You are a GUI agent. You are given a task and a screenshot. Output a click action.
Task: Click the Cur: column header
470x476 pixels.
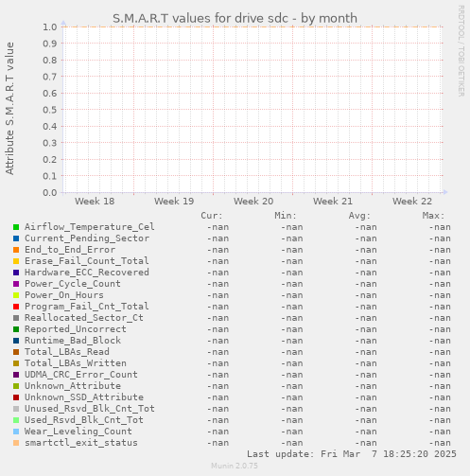212,216
